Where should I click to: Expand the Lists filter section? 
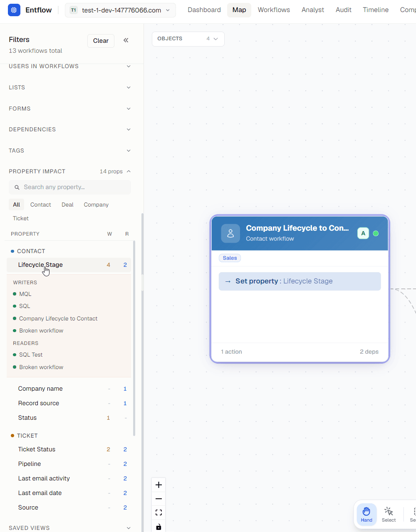pos(70,87)
